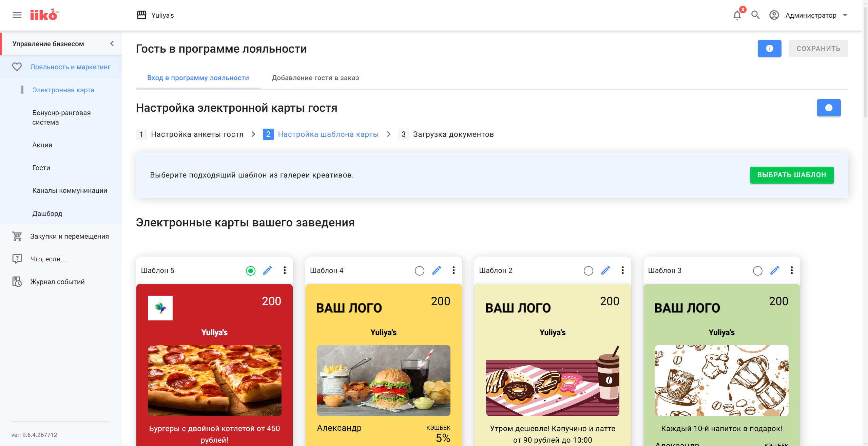The width and height of the screenshot is (868, 446).
Task: Click the СОХРАНИТЬ button
Action: [x=818, y=49]
